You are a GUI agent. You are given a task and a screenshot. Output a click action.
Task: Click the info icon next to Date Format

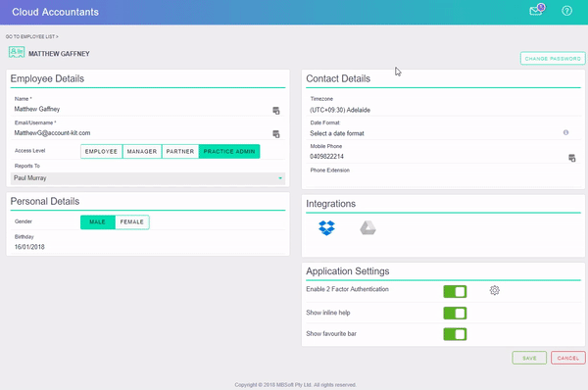pyautogui.click(x=565, y=132)
